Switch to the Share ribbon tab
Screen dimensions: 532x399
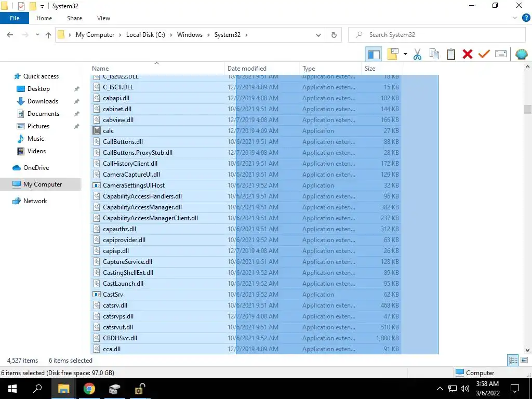(74, 18)
